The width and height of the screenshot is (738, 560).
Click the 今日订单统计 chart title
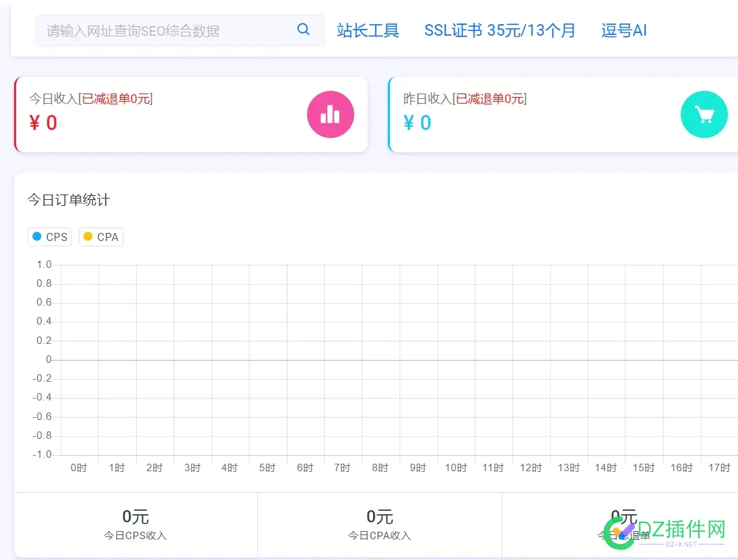pyautogui.click(x=68, y=200)
